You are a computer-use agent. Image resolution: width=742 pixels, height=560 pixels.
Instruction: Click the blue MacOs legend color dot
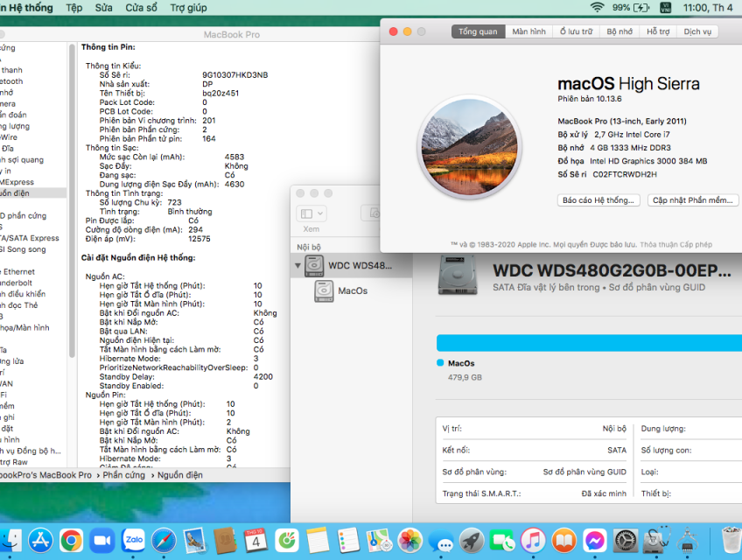click(440, 362)
